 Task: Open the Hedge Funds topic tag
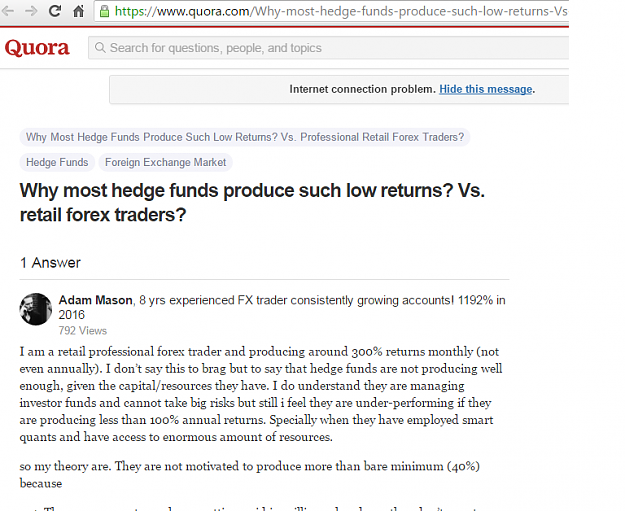(57, 162)
